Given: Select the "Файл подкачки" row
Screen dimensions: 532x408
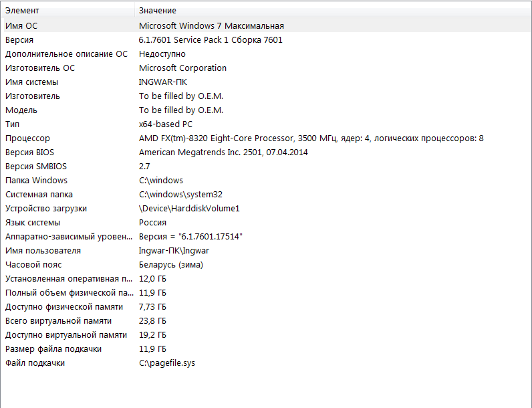Looking at the screenshot, I should [x=35, y=363].
